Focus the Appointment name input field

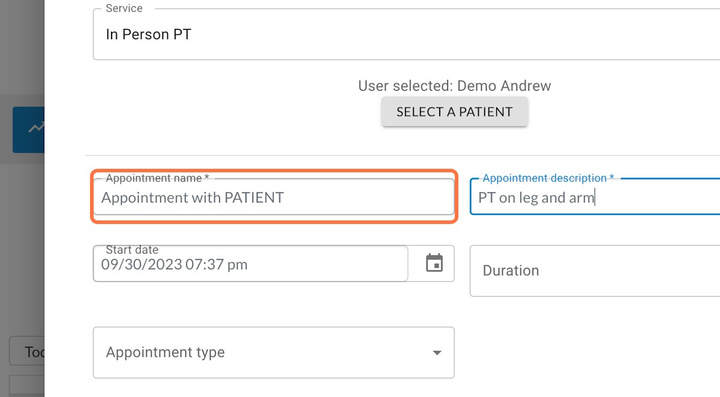[x=274, y=197]
